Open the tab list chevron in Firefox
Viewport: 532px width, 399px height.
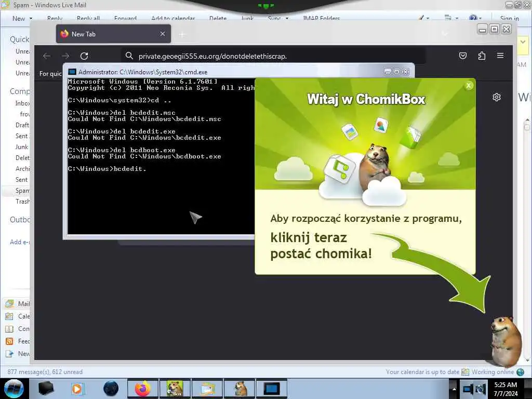[445, 34]
